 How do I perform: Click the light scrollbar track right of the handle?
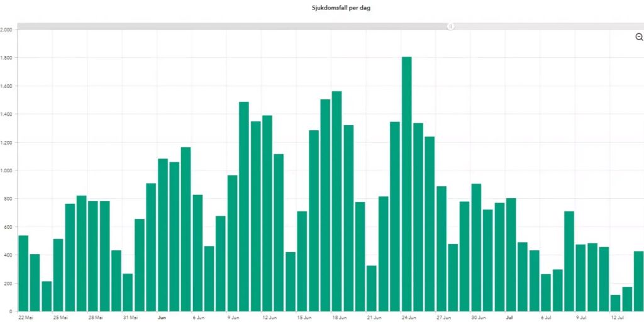(546, 26)
